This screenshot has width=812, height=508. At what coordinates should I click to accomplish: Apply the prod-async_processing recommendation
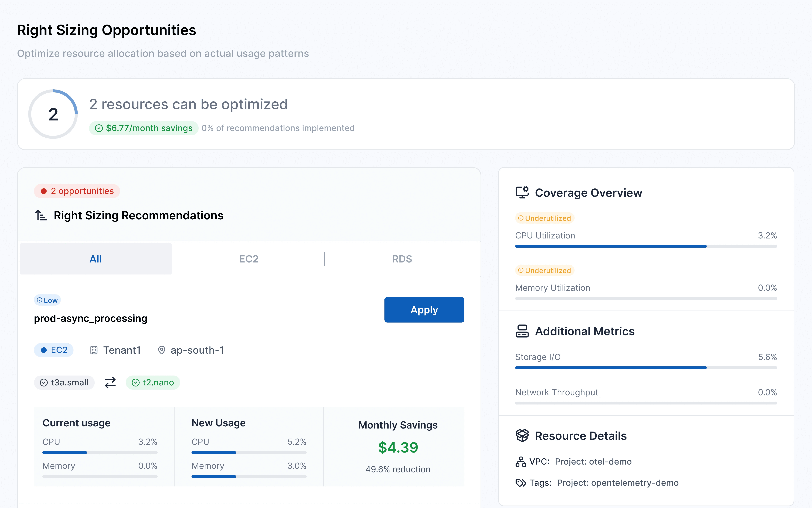[424, 309]
